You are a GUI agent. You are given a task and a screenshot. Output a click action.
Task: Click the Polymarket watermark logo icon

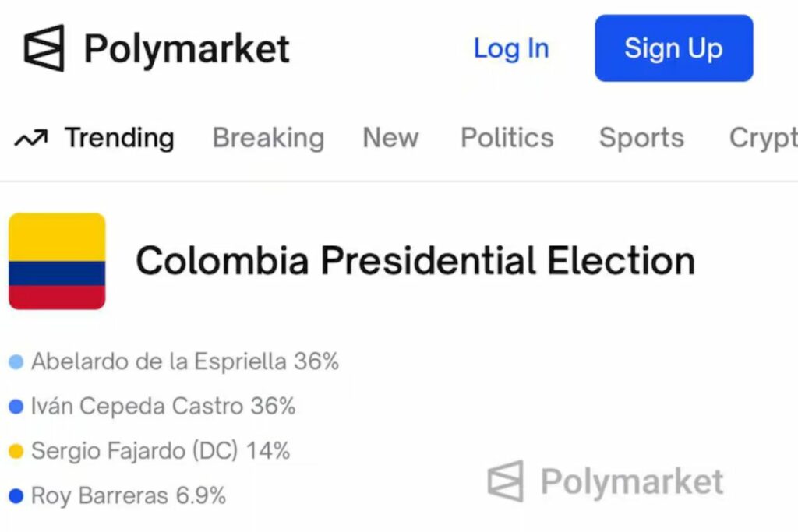click(x=505, y=481)
